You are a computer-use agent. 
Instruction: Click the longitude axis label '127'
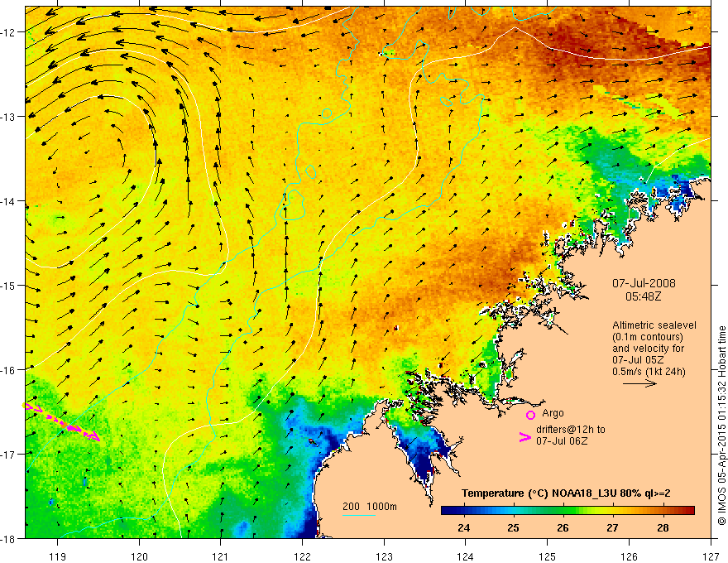pos(711,556)
